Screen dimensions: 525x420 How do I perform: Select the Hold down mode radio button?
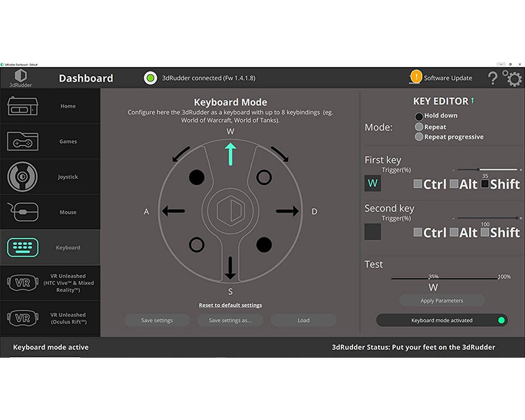[x=419, y=116]
